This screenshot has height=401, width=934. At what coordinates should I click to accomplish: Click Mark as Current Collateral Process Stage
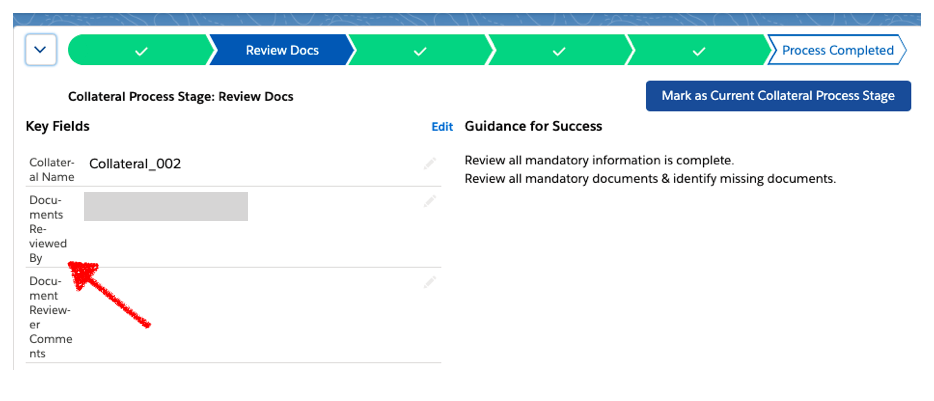[x=778, y=96]
